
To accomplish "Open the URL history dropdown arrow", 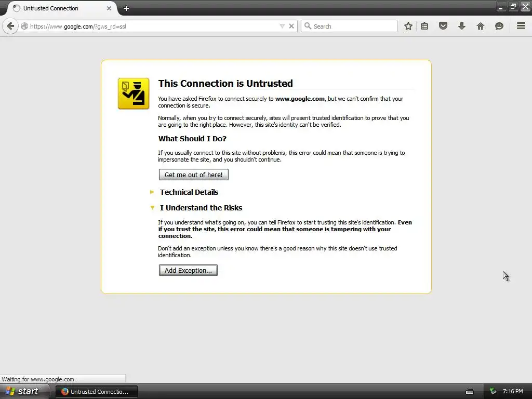I will click(282, 26).
